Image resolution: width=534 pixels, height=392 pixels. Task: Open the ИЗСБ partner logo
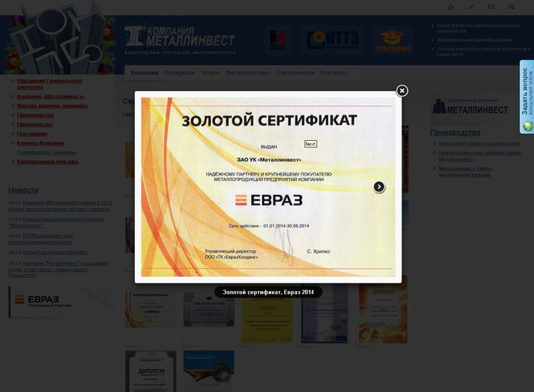277,40
